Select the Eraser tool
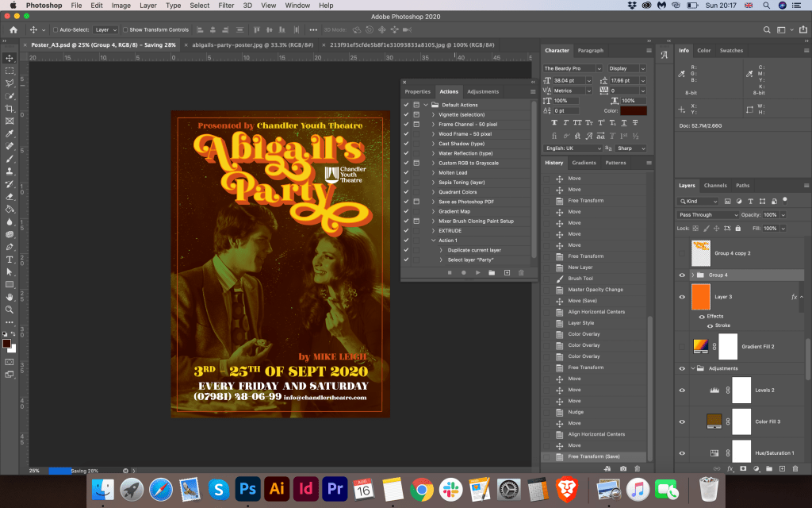This screenshot has height=508, width=812. pyautogui.click(x=10, y=196)
